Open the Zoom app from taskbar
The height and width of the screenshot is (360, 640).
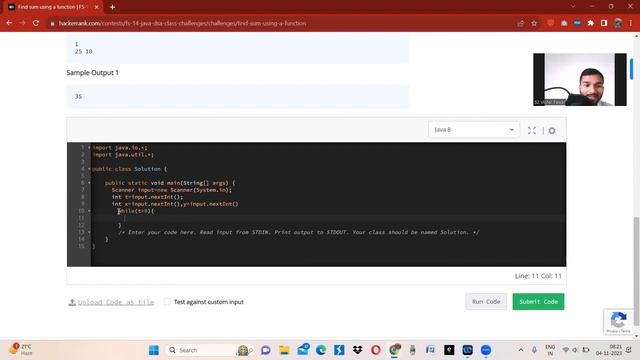pyautogui.click(x=486, y=350)
